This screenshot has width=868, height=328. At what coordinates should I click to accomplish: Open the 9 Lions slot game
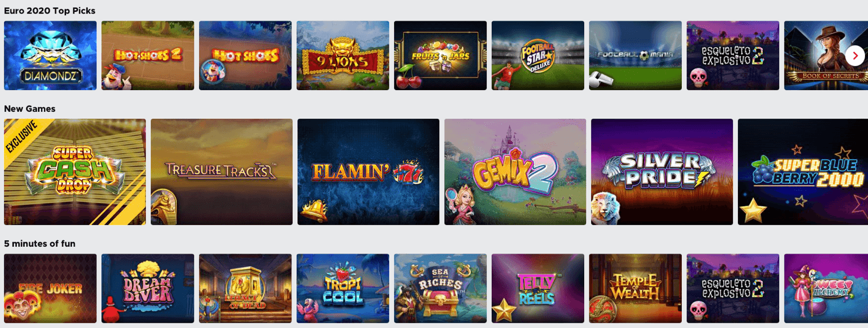pyautogui.click(x=343, y=55)
